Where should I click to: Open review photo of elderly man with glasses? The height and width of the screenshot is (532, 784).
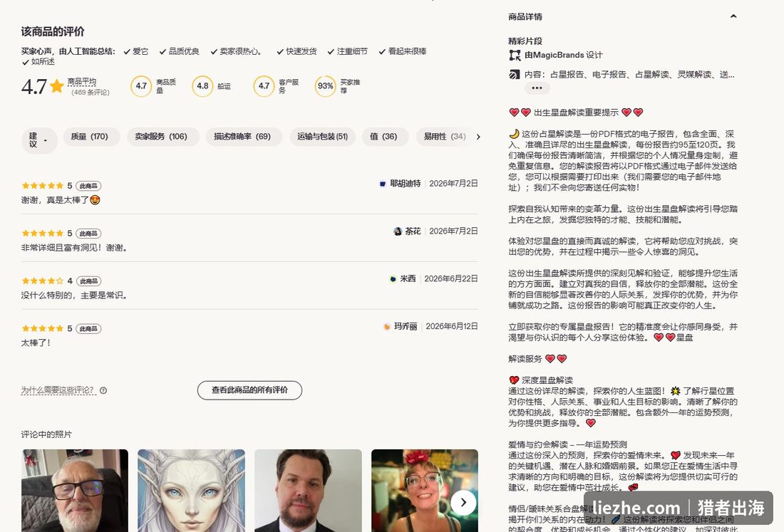coord(75,491)
